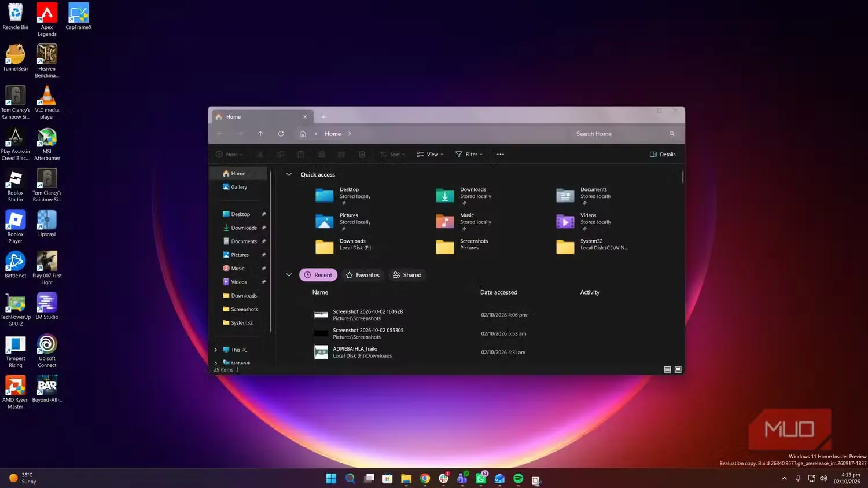This screenshot has height=488, width=868.
Task: Open MSI Afterburner desktop shortcut
Action: tap(47, 144)
